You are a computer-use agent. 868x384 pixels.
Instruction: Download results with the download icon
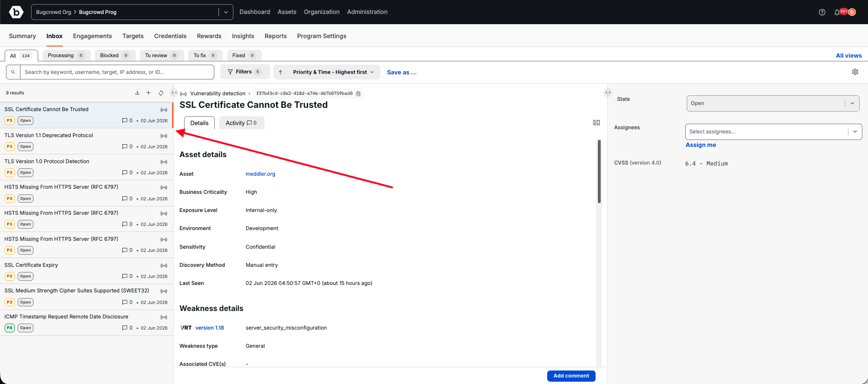(x=137, y=93)
